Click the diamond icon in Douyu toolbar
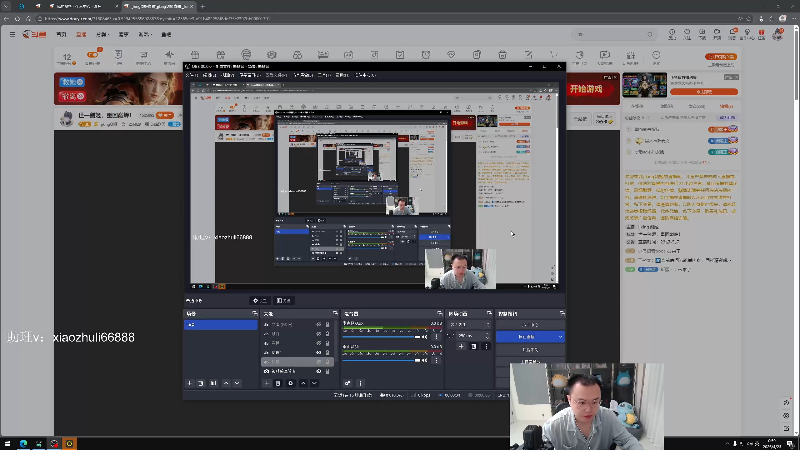This screenshot has width=800, height=450. (x=451, y=55)
